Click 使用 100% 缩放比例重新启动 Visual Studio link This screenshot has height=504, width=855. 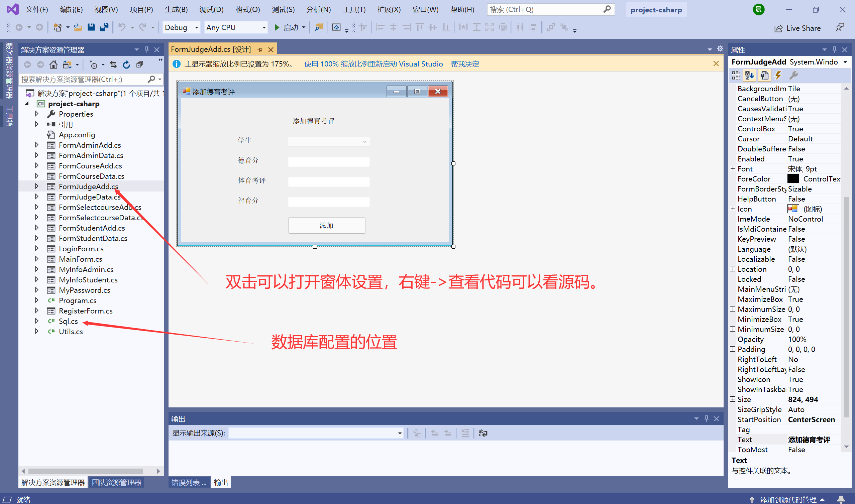tap(373, 64)
